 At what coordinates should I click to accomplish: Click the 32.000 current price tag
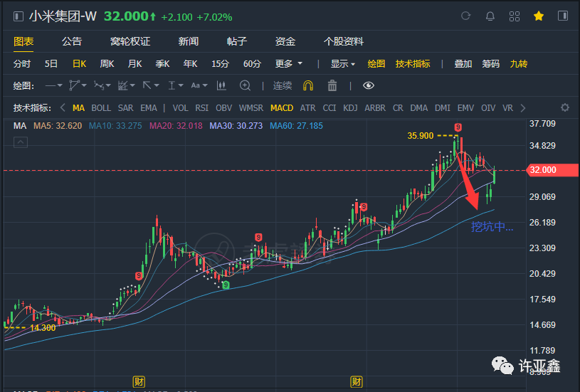tap(552, 170)
